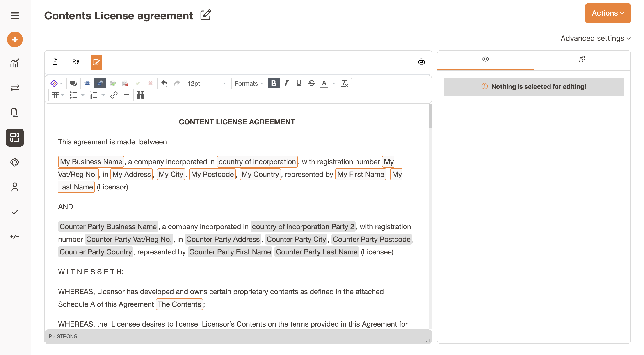Image resolution: width=644 pixels, height=355 pixels.
Task: Select the My Address field
Action: [132, 174]
